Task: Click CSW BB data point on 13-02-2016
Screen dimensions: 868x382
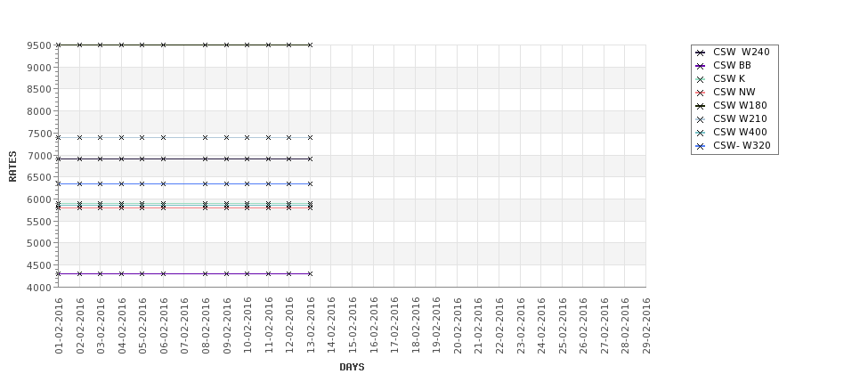Action: pos(310,273)
